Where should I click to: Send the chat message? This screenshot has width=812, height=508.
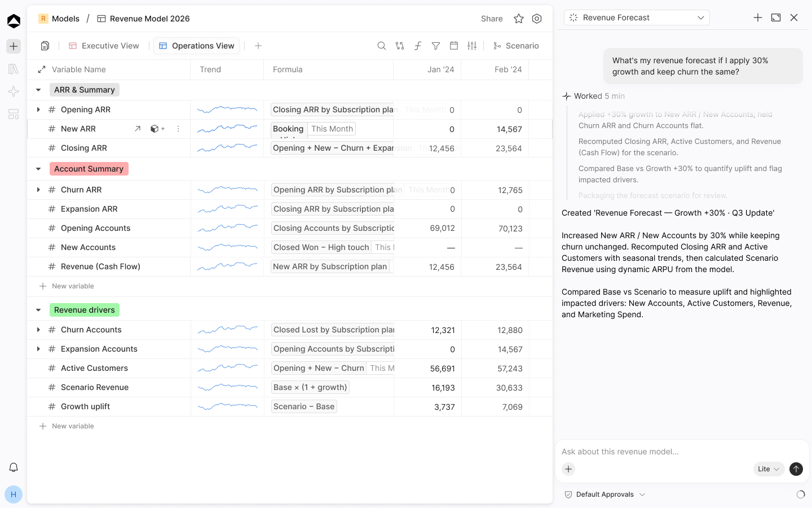pos(796,469)
